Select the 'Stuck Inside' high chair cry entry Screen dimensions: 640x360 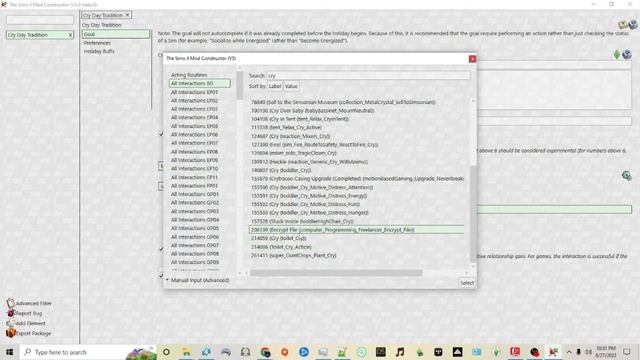302,221
